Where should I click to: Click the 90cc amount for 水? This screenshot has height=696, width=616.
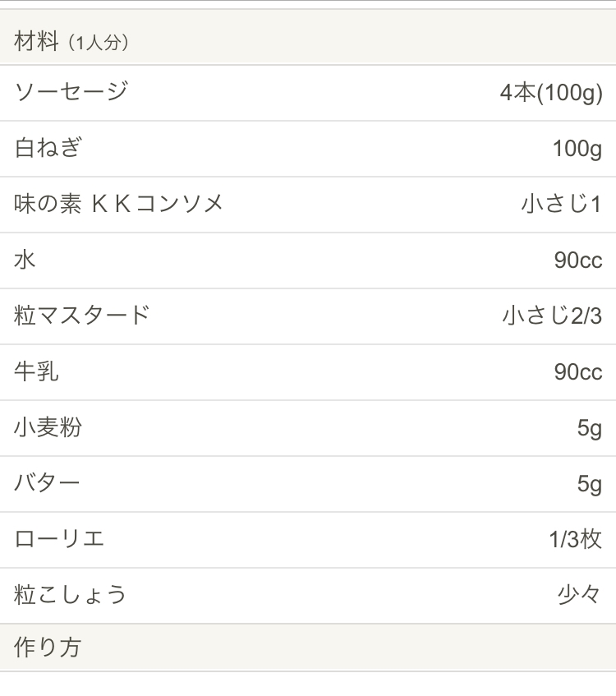pyautogui.click(x=577, y=260)
